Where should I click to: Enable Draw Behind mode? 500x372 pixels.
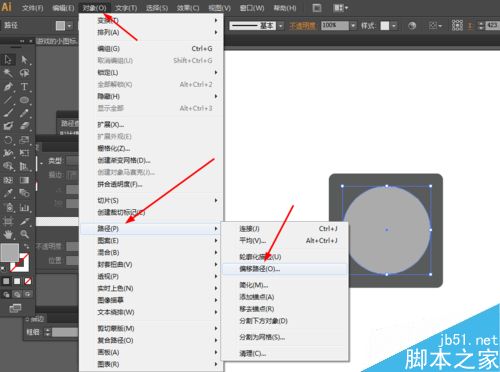[x=17, y=294]
